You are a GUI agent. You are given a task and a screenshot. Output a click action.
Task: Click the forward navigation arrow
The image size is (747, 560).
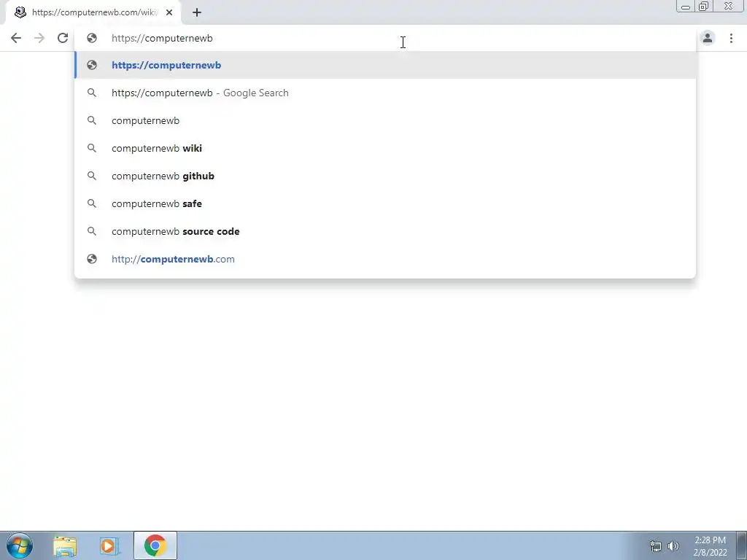pos(39,38)
